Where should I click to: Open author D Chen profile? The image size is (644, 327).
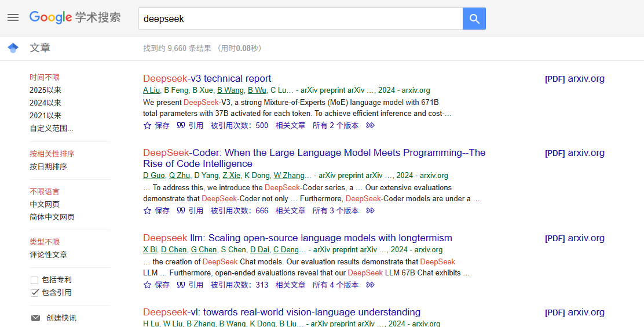click(x=174, y=249)
